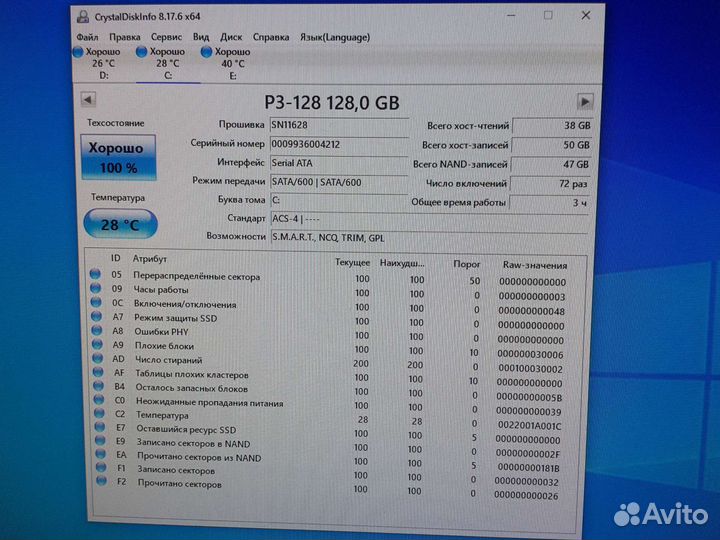Screen dimensions: 720x540
Task: Select the Перераспределённые сектора row
Action: coord(328,277)
